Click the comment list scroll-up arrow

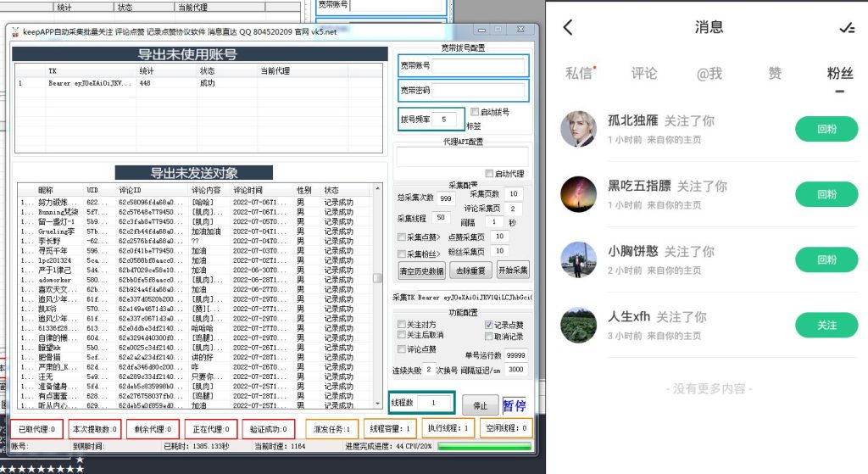(x=377, y=189)
